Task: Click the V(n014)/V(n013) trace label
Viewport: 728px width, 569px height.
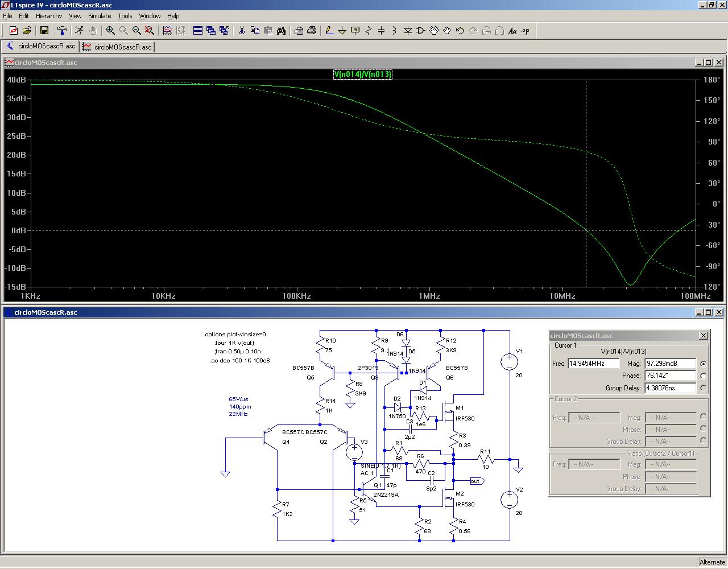Action: (362, 74)
